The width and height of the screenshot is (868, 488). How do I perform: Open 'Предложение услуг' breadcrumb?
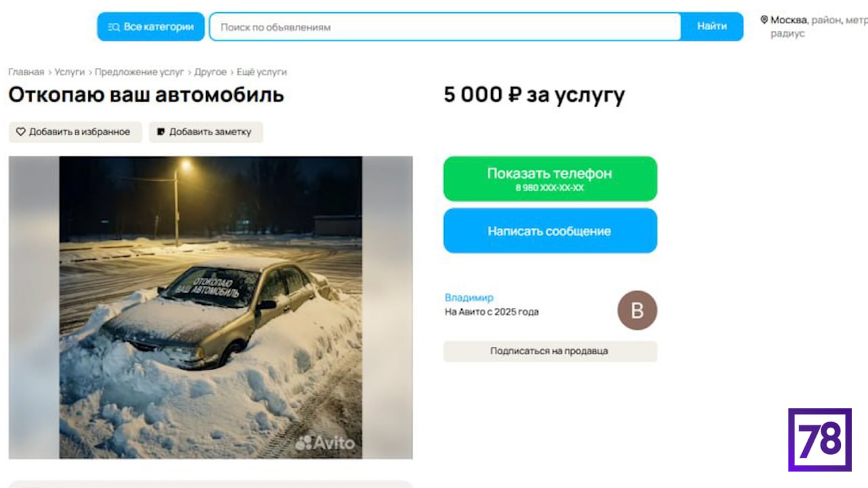pyautogui.click(x=140, y=72)
